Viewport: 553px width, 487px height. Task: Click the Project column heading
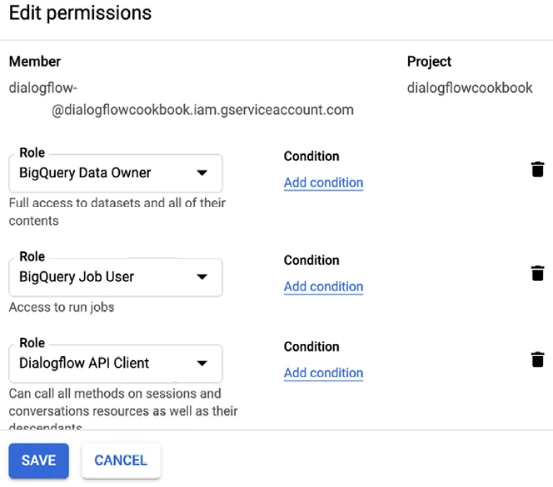[x=429, y=62]
